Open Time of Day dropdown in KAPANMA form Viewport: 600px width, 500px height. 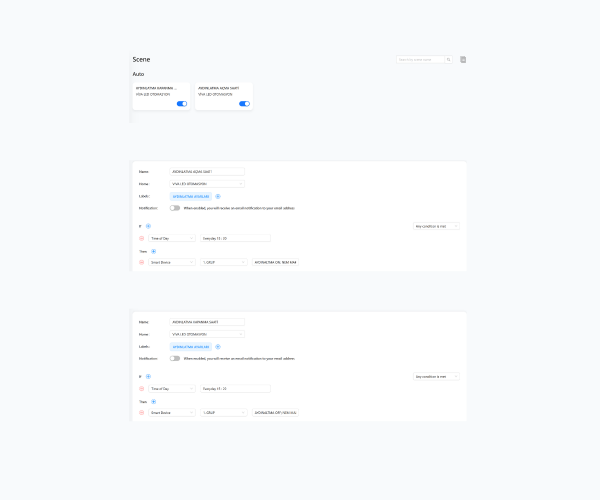click(x=172, y=389)
